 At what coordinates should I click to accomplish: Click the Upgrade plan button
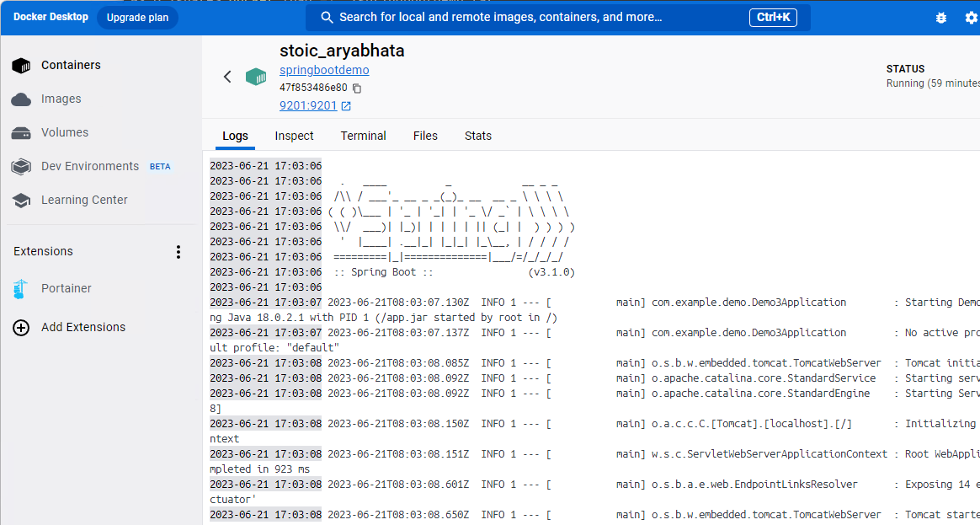click(137, 18)
